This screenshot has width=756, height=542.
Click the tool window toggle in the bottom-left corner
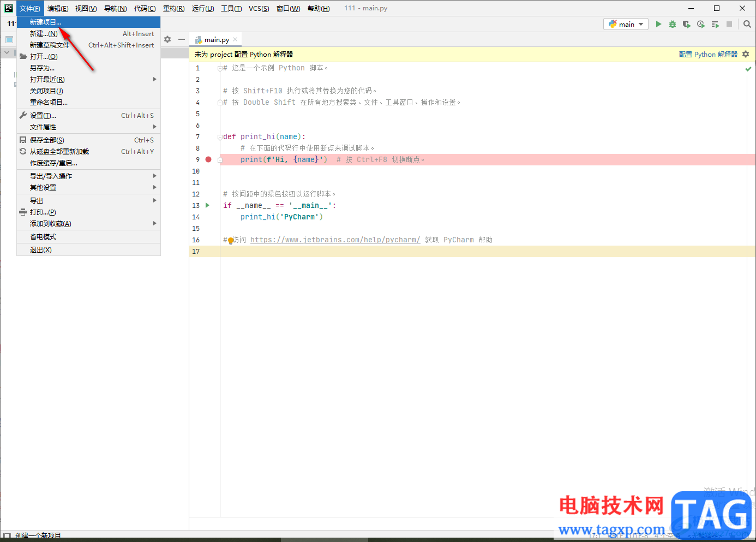coord(7,536)
